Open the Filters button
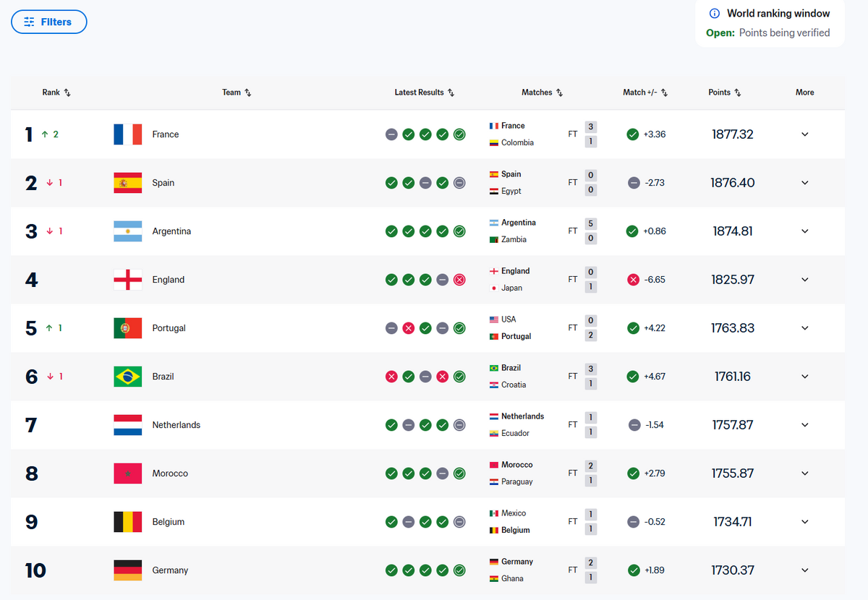Screen dimensions: 868x600 49,22
